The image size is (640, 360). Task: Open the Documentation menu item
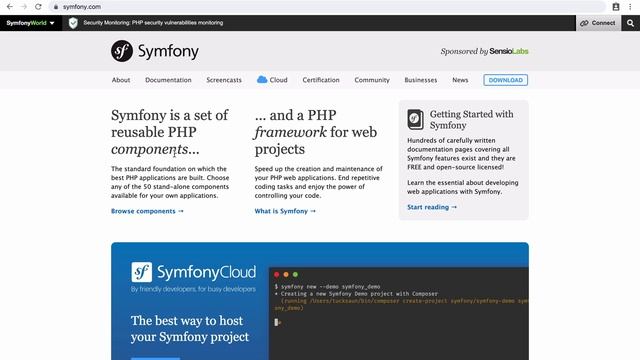168,80
